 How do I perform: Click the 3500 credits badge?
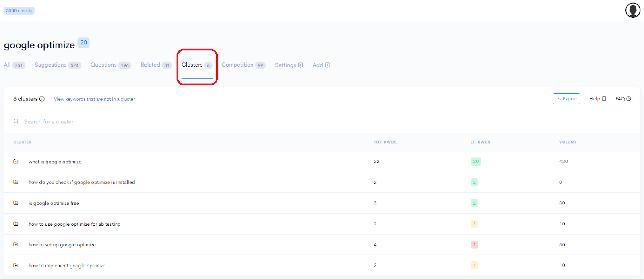click(19, 10)
